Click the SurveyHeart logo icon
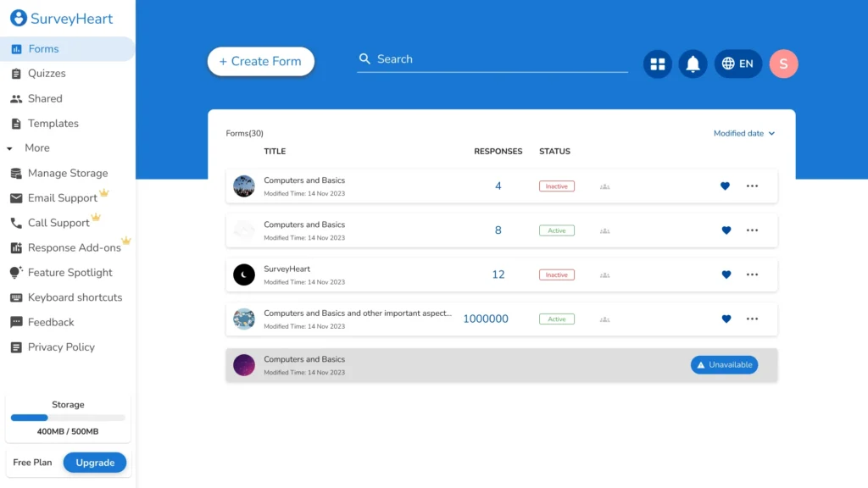The height and width of the screenshot is (488, 868). pyautogui.click(x=18, y=19)
